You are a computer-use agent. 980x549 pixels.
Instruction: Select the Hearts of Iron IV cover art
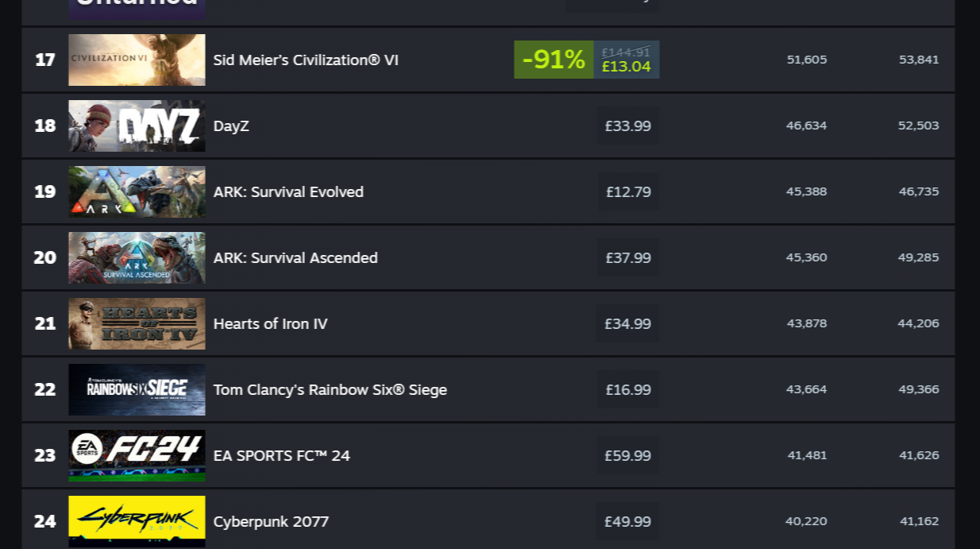click(x=136, y=323)
